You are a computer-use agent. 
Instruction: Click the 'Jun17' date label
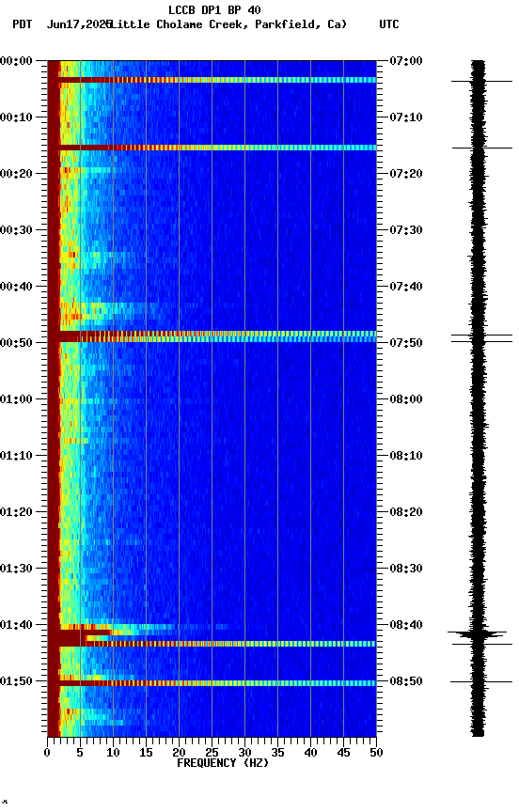point(63,24)
